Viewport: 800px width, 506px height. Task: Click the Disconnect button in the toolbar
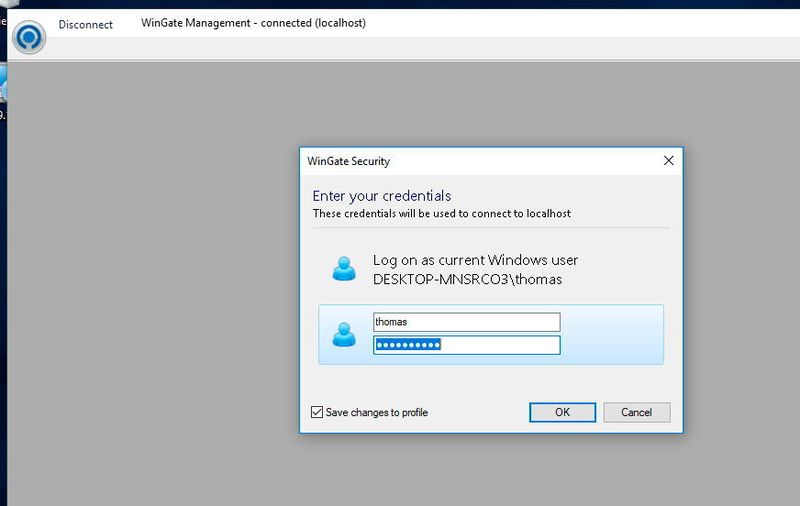[x=85, y=24]
